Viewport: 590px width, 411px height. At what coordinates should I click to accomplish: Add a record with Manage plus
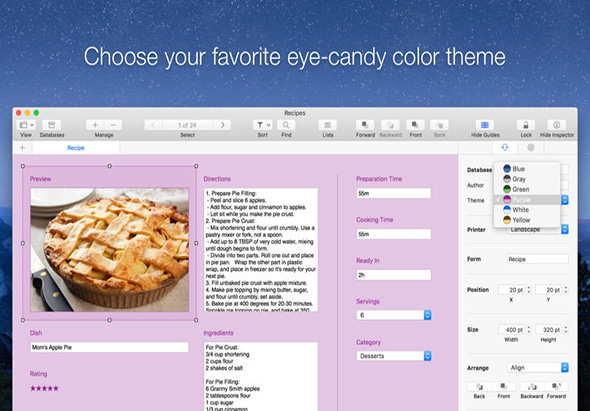95,125
